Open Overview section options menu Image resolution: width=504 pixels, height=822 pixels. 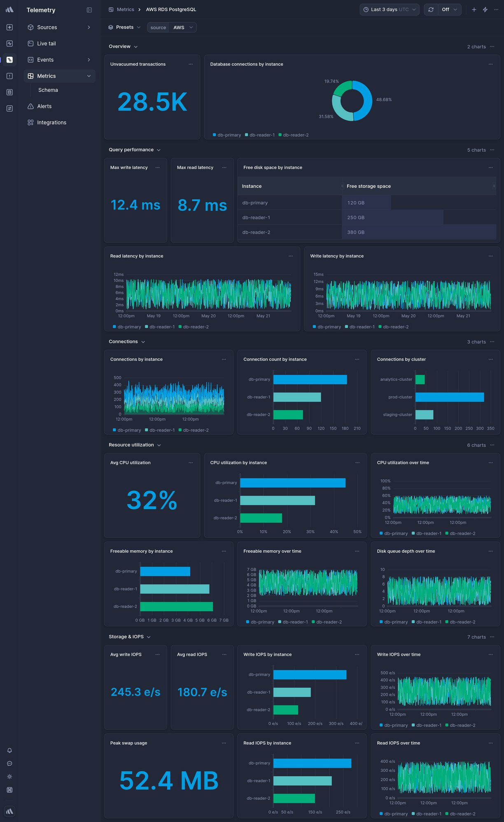pyautogui.click(x=492, y=47)
